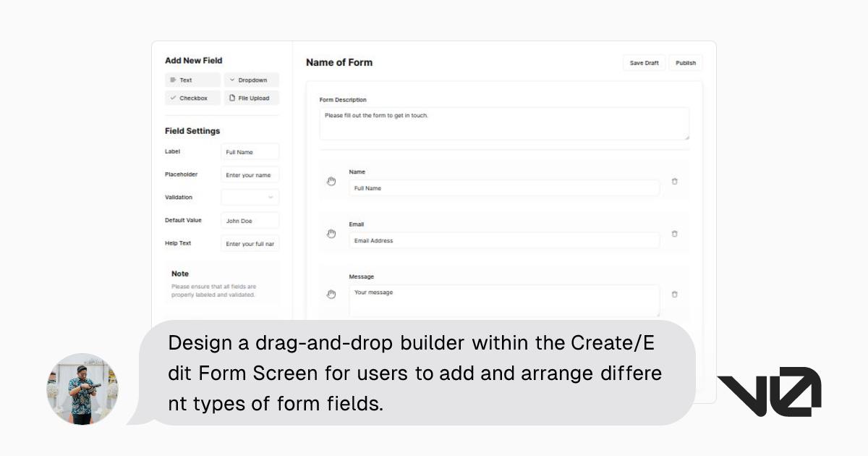
Task: Click the Dropdown field chevron icon
Action: (x=231, y=80)
